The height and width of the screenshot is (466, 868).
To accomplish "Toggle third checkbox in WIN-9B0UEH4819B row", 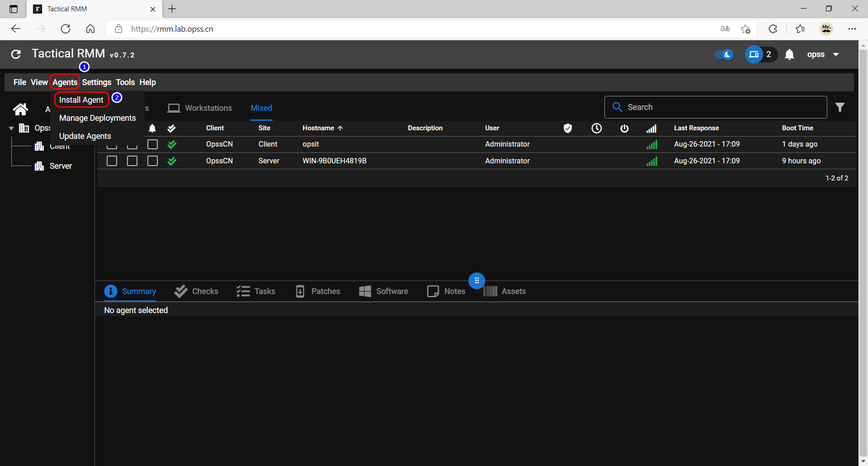I will 153,161.
